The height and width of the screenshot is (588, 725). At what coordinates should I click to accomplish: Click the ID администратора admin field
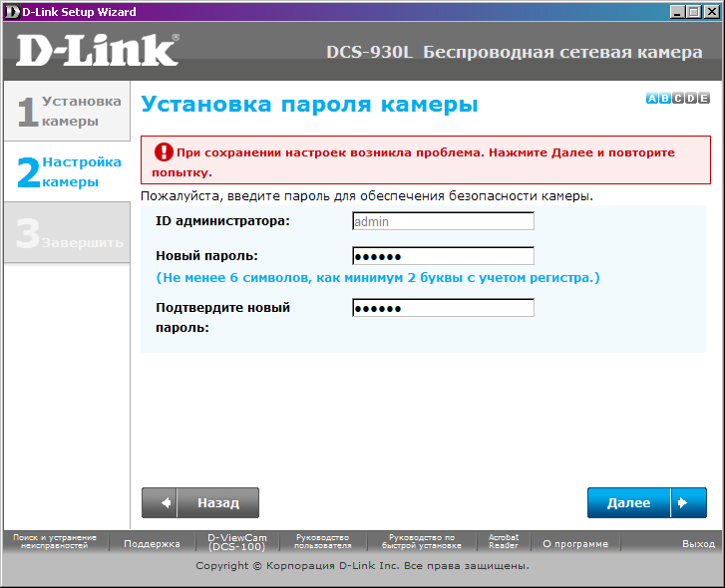[443, 221]
